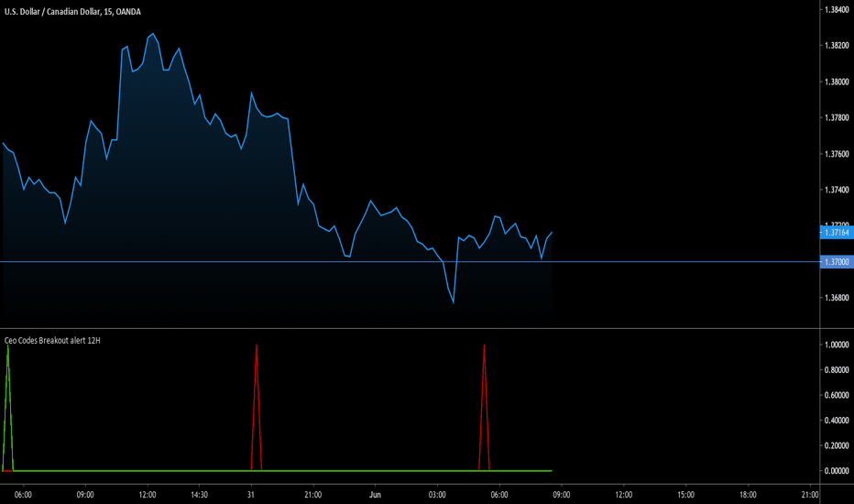The image size is (854, 504).
Task: Click indicator scale value 0.20000
Action: click(837, 445)
